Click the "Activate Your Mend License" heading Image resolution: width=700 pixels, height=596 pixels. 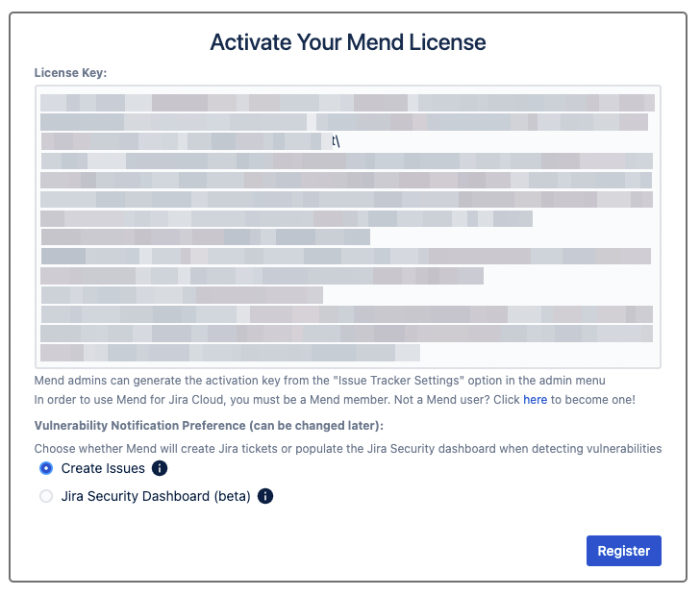(x=348, y=42)
